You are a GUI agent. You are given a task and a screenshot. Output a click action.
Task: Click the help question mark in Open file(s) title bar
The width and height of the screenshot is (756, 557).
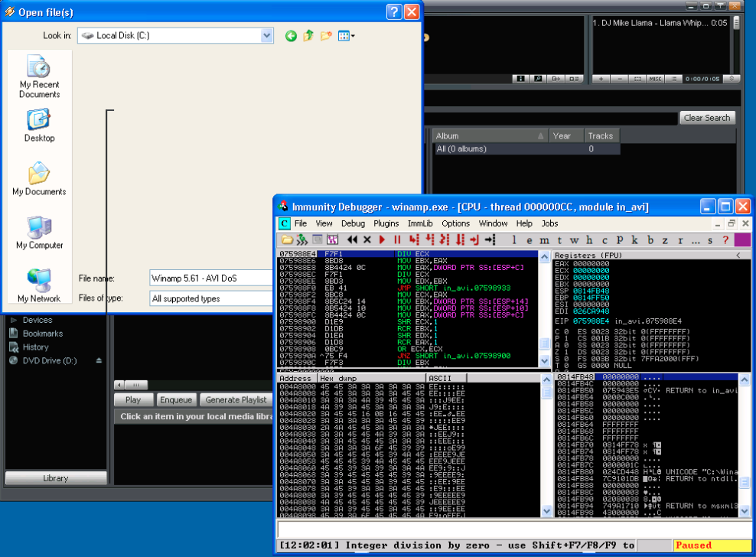394,11
